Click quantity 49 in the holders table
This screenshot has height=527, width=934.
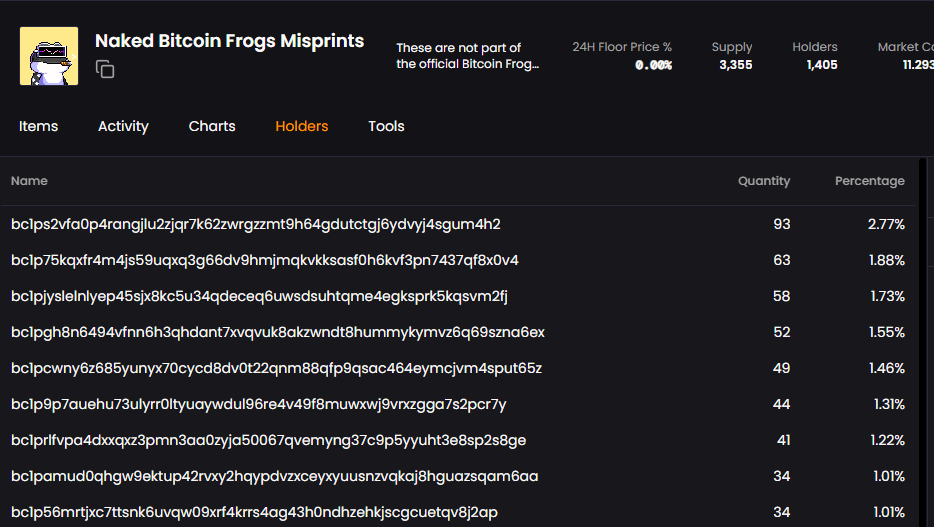pyautogui.click(x=782, y=369)
